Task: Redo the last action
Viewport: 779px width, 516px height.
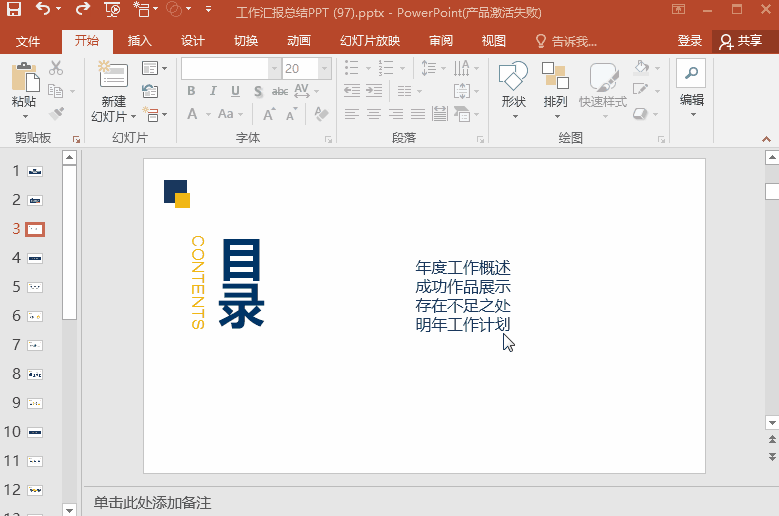Action: click(83, 8)
